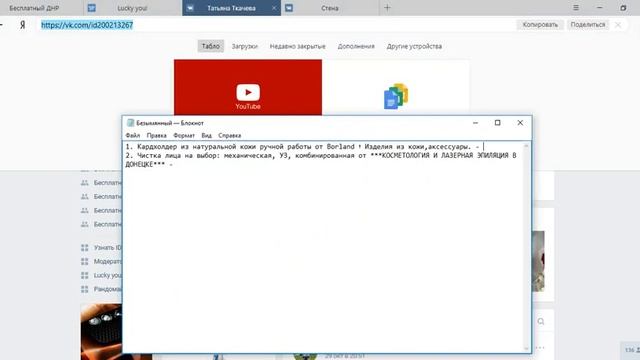This screenshot has width=640, height=360.
Task: Click the Notepad icon in title bar
Action: coord(130,123)
